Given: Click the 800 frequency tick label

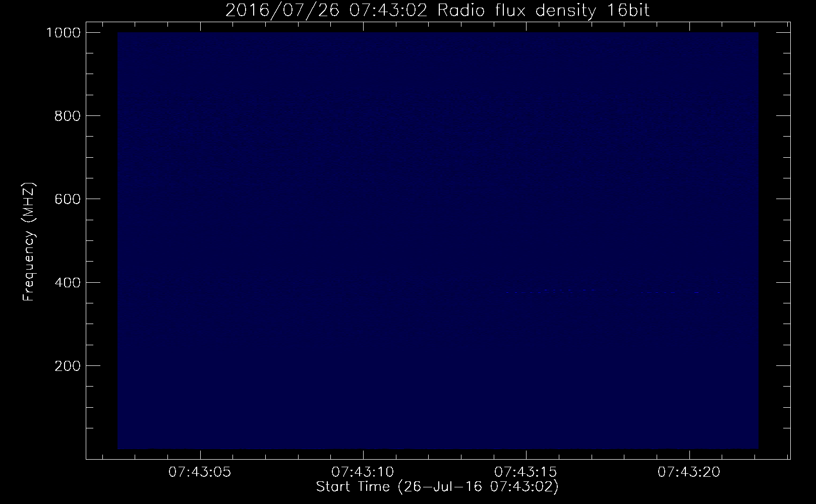Looking at the screenshot, I should [67, 116].
